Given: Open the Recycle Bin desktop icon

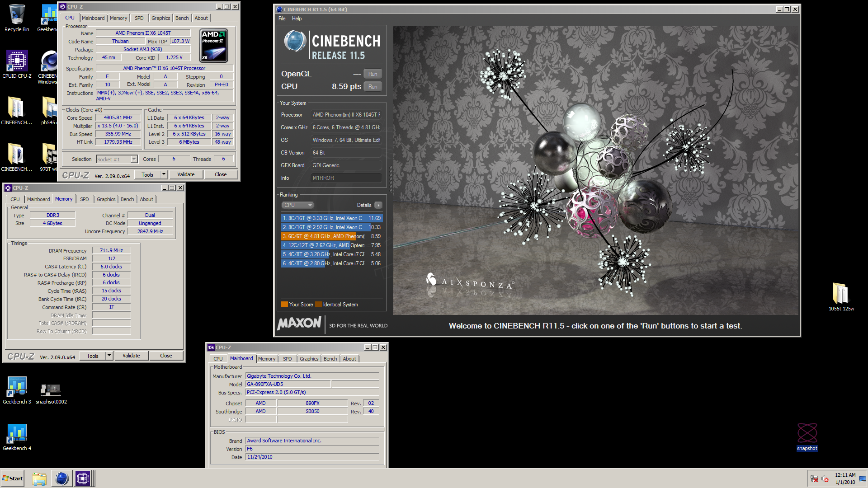Looking at the screenshot, I should coord(17,18).
